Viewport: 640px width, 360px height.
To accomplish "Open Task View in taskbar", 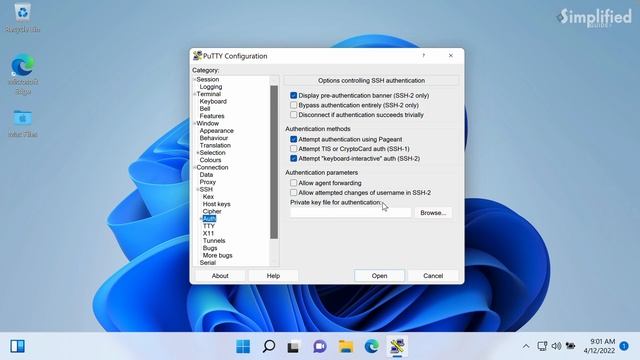I will [294, 347].
